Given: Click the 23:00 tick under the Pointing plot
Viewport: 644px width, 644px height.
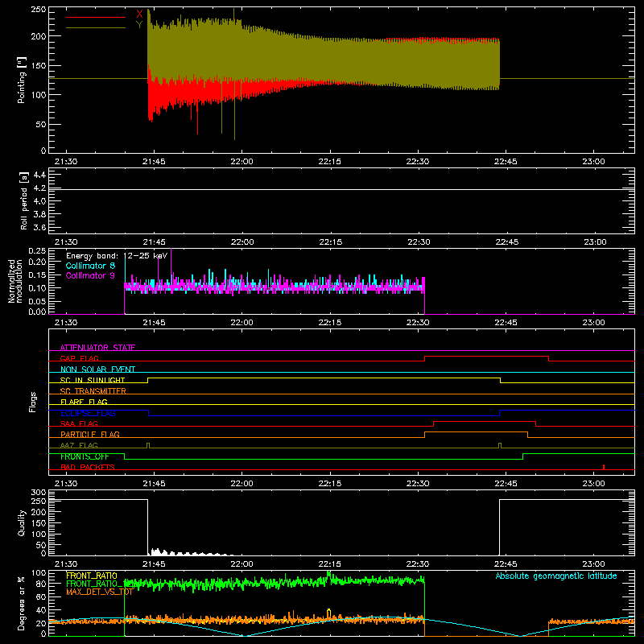Looking at the screenshot, I should coord(593,162).
